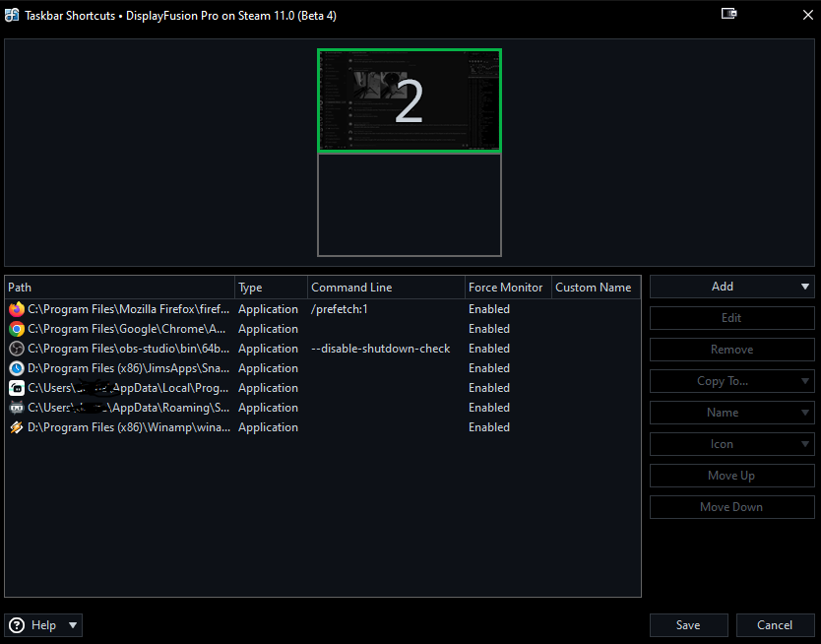Click the Google Chrome icon in the list

[16, 329]
